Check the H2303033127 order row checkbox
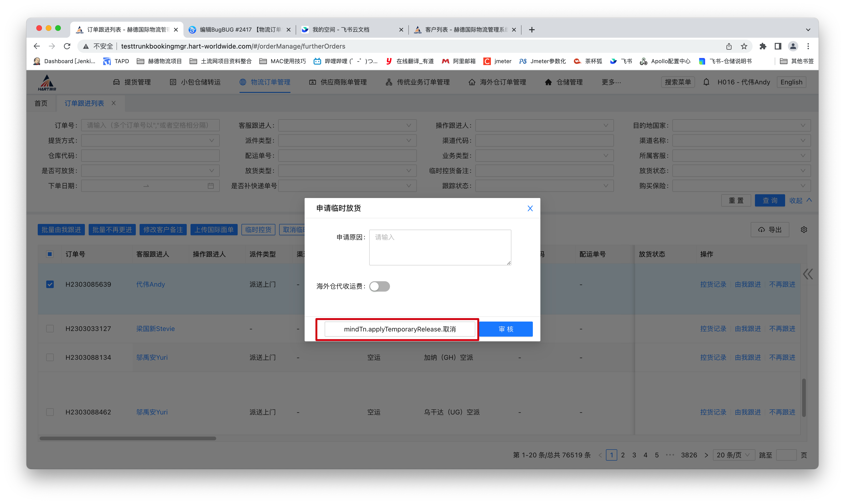 50,329
